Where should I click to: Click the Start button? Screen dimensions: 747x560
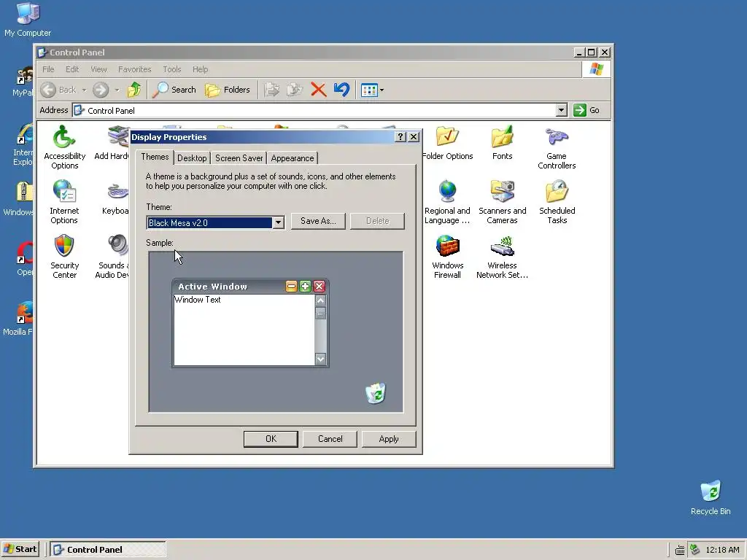tap(20, 549)
